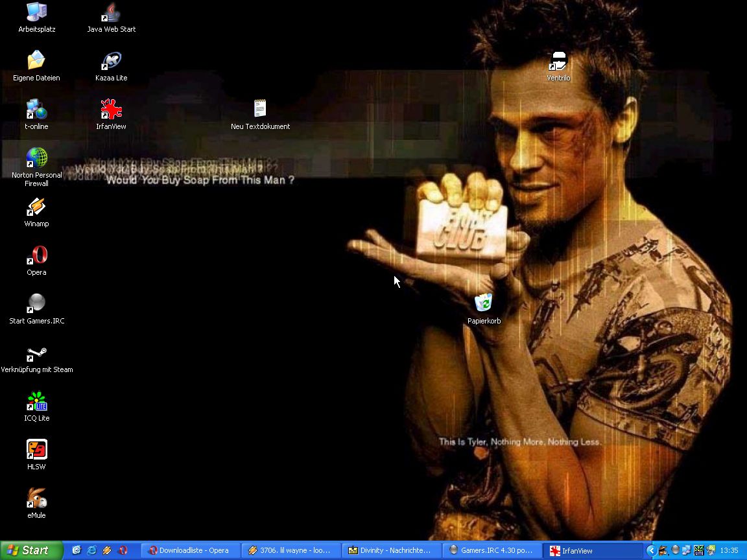Click the system clock in tray
This screenshot has width=747, height=560.
coord(729,550)
